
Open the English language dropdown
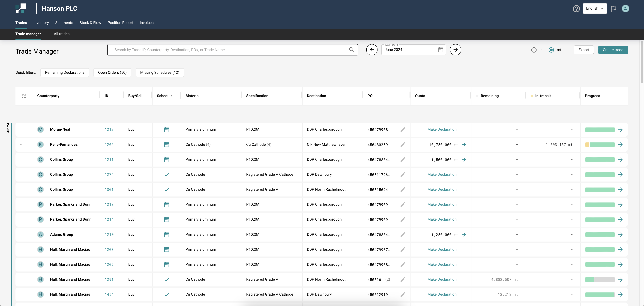594,9
